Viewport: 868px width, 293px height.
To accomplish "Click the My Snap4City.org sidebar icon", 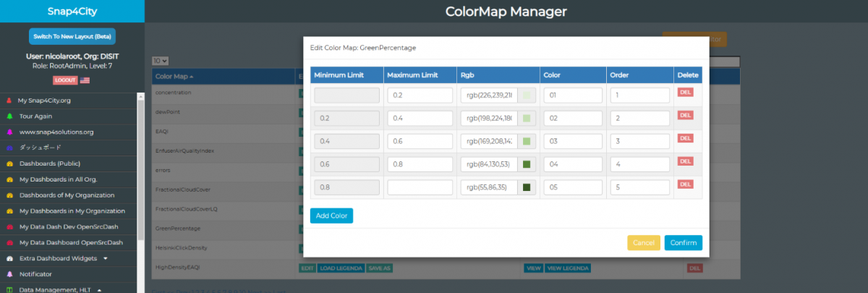I will point(9,101).
